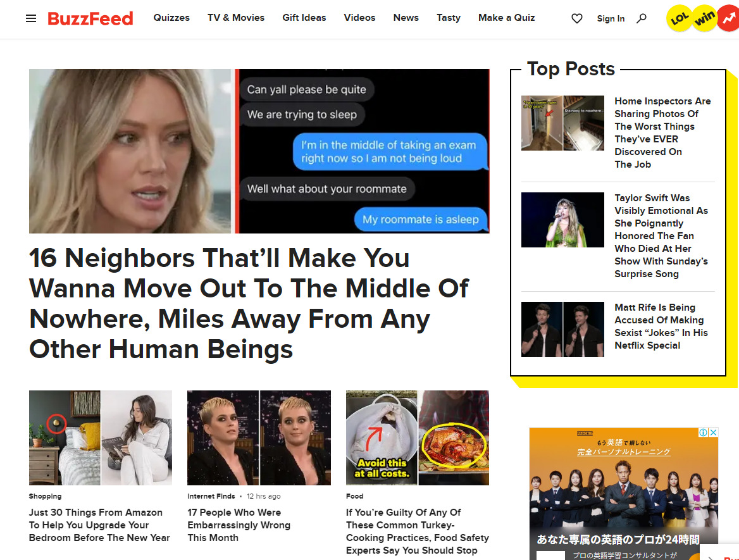Screen dimensions: 739x560
Task: Click the BuzzFeed logo
Action: click(90, 18)
